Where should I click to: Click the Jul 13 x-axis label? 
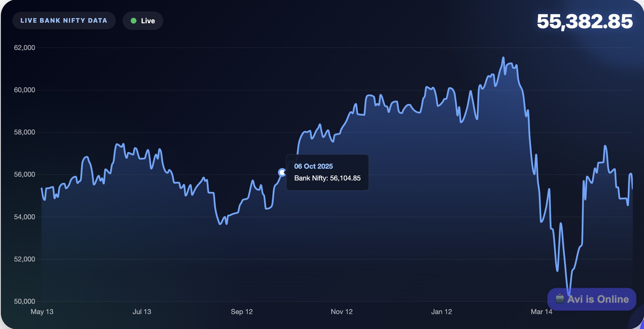click(x=142, y=312)
